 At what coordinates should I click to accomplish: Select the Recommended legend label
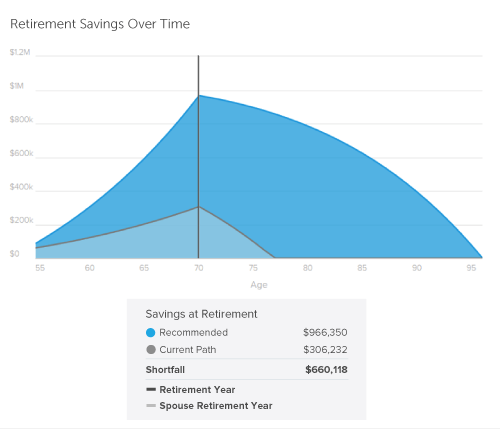[x=194, y=333]
